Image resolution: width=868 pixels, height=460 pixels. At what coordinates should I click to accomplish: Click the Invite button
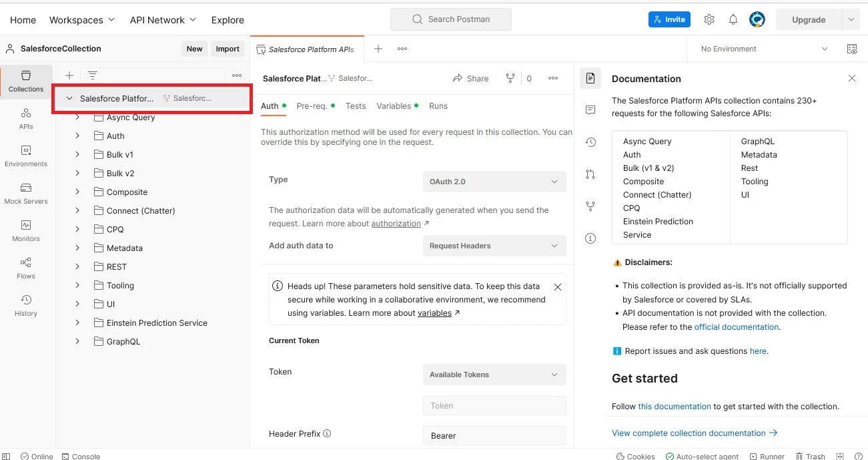click(x=669, y=19)
